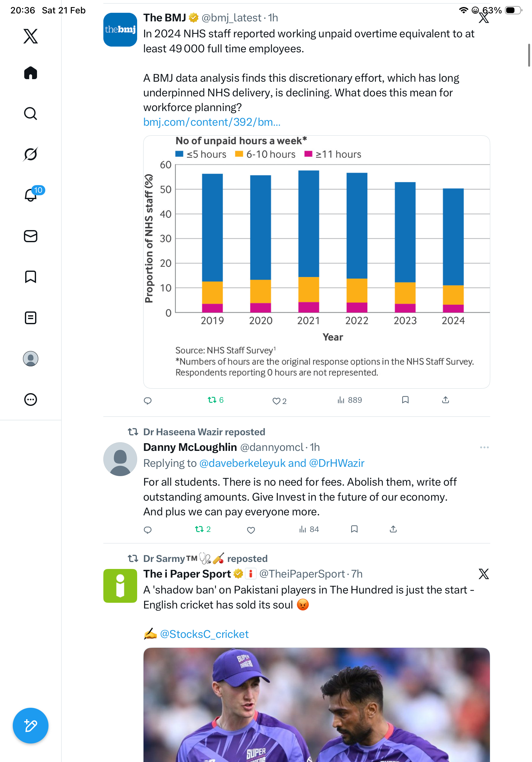This screenshot has width=532, height=762.
Task: Toggle bookmark on the BMJ post
Action: point(405,400)
